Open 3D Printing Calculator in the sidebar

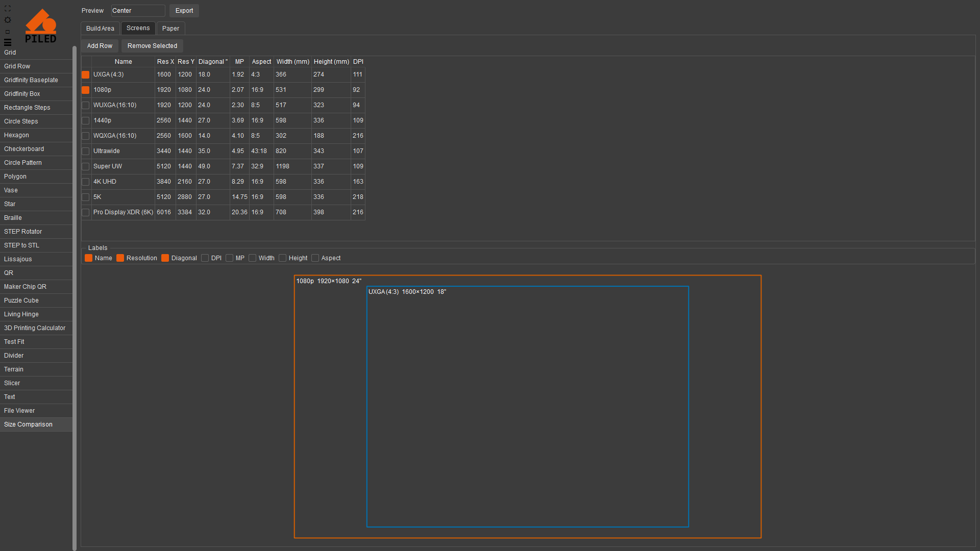tap(36, 328)
